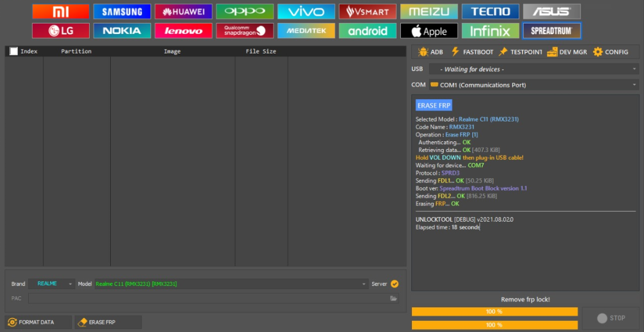The image size is (644, 332).
Task: Select the Meizu brand tile
Action: click(429, 12)
